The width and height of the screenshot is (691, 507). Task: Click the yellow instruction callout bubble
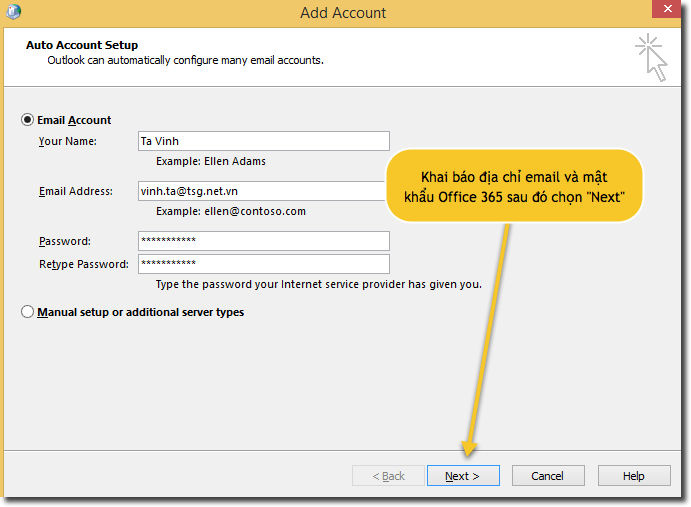pyautogui.click(x=514, y=186)
